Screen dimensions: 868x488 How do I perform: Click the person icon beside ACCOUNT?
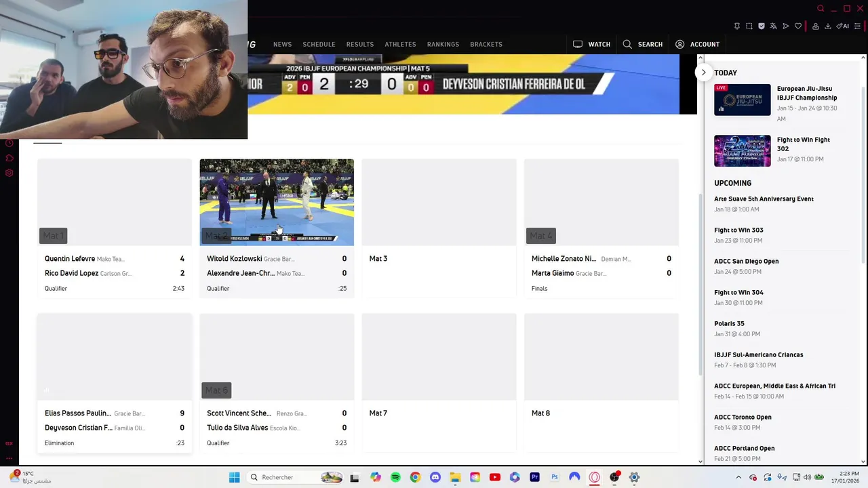tap(680, 44)
